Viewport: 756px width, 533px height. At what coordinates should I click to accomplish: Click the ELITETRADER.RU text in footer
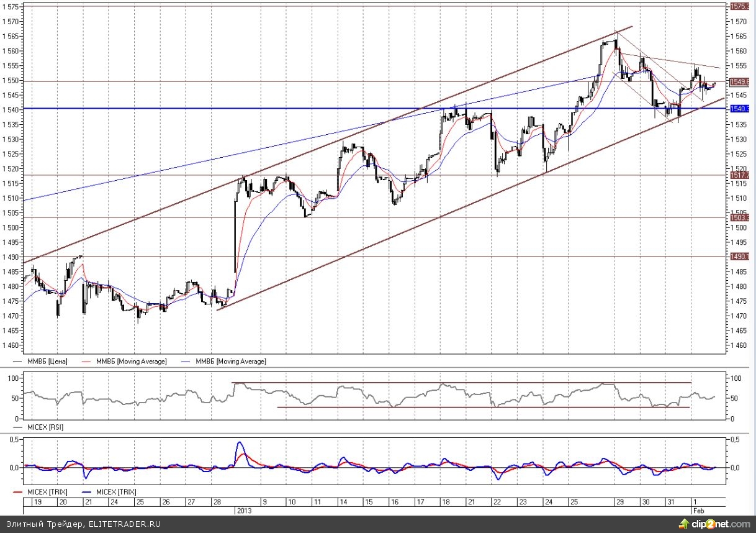[124, 524]
